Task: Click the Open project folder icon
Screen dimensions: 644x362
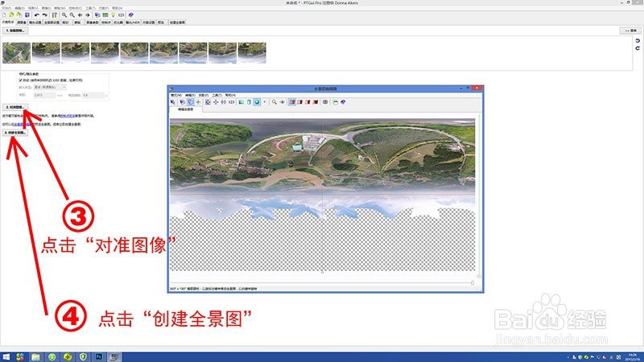Action: point(11,14)
